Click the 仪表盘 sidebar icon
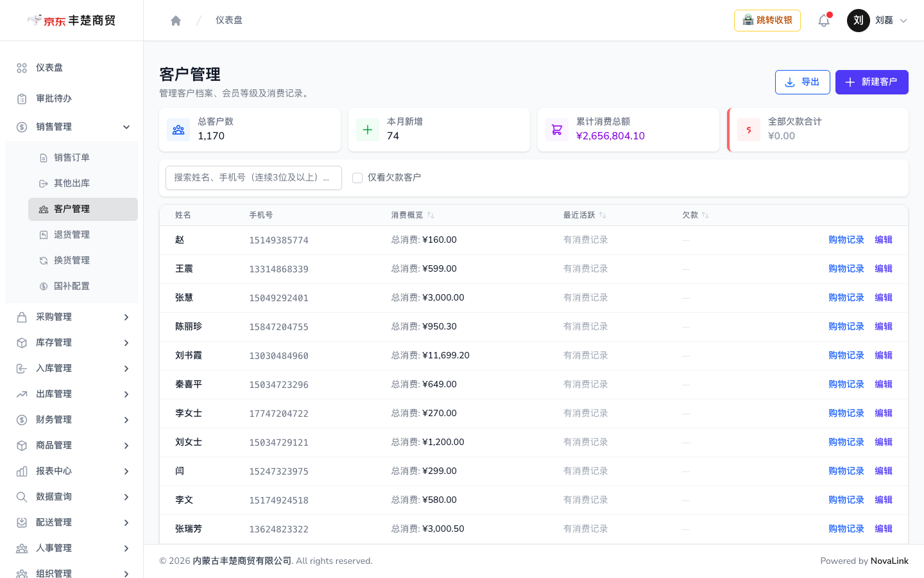Screen dimensions: 924x578 click(22, 68)
